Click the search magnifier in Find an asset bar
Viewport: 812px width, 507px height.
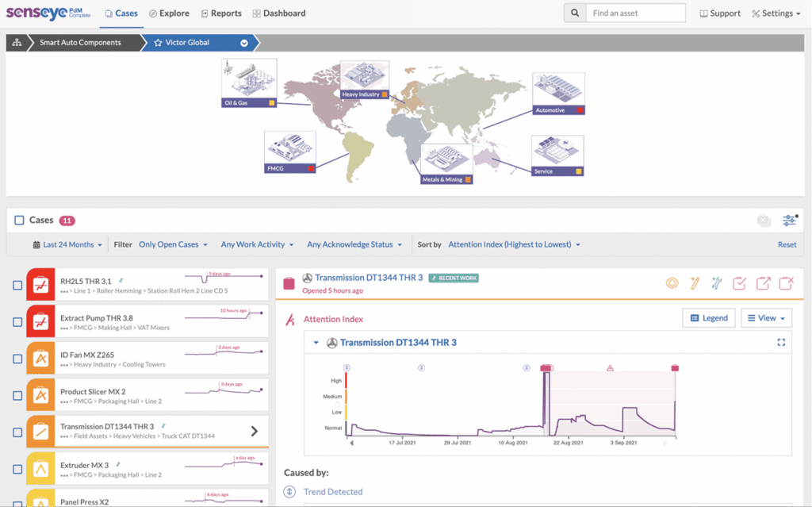574,13
